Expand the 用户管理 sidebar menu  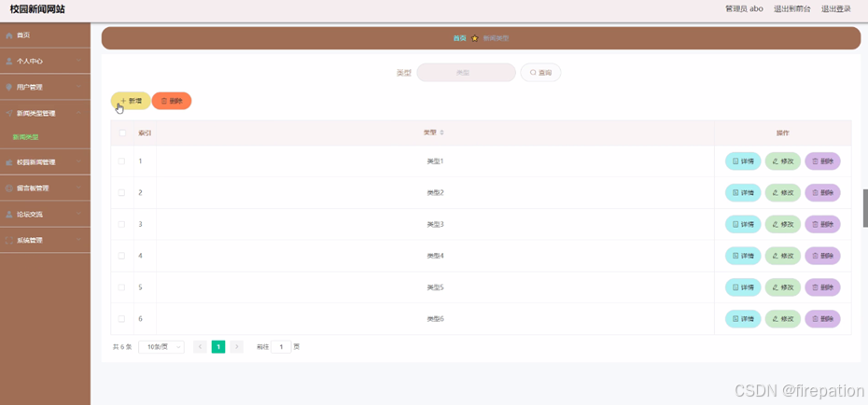tap(46, 88)
